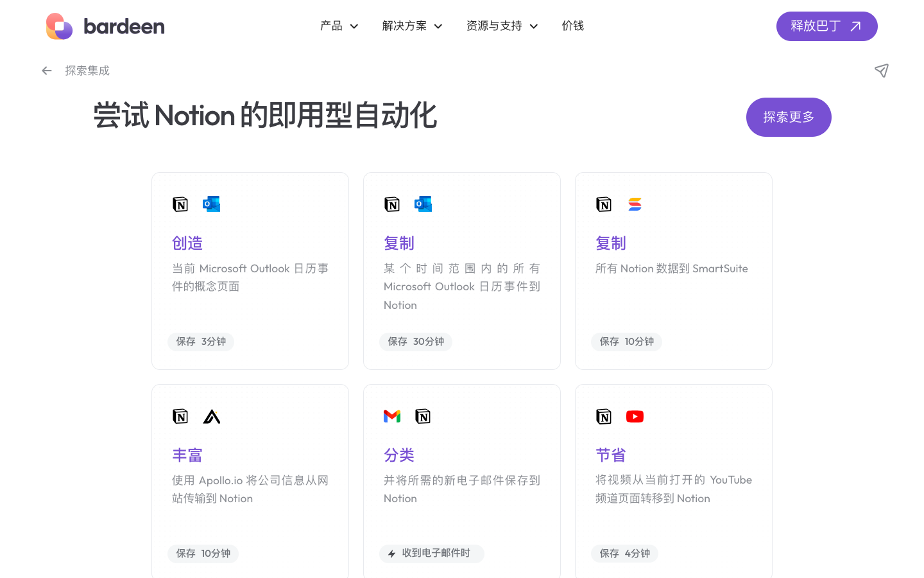Click the 保存 30分钟 time tag

pyautogui.click(x=416, y=342)
